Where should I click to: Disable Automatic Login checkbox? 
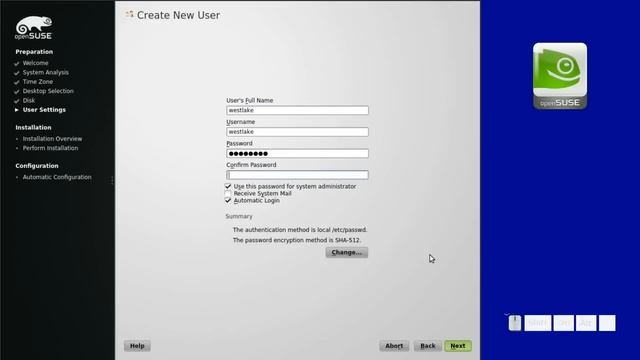228,200
